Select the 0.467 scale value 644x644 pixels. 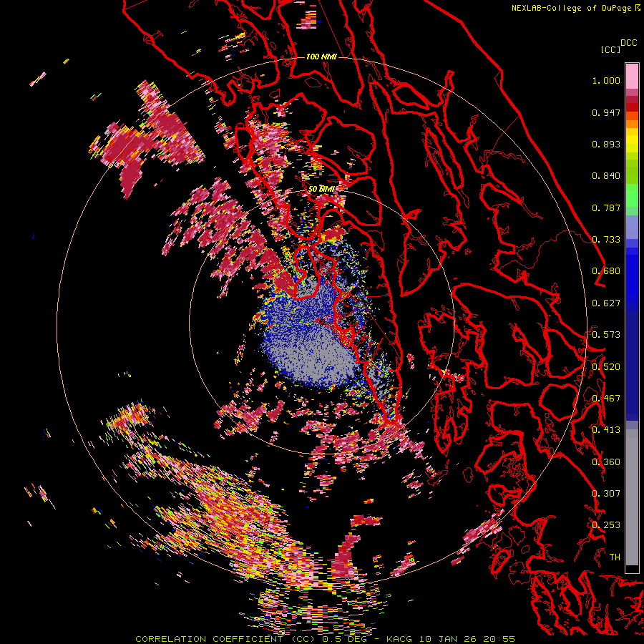tap(606, 399)
